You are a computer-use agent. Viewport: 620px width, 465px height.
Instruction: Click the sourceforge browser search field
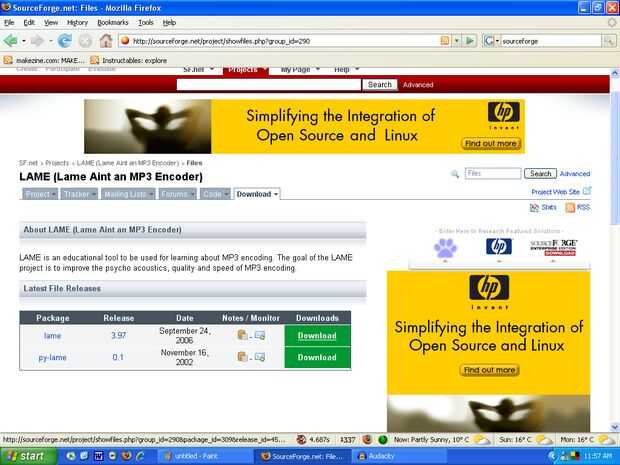pyautogui.click(x=550, y=41)
